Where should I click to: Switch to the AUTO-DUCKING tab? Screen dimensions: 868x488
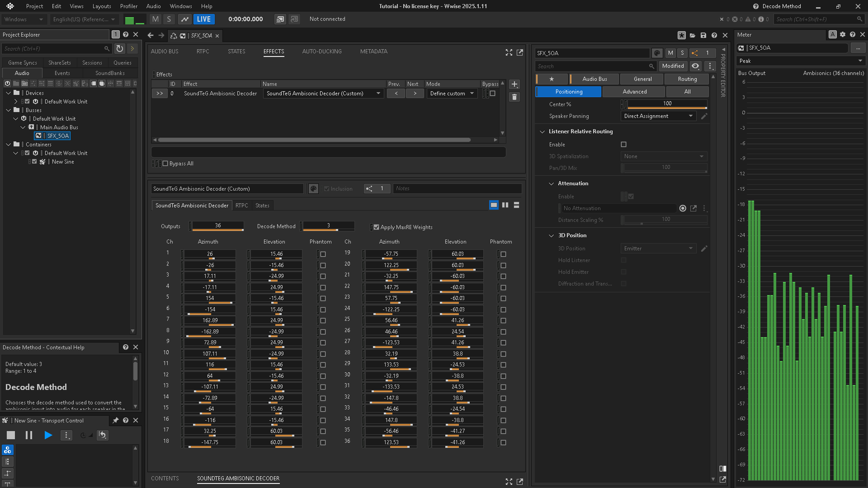tap(322, 52)
